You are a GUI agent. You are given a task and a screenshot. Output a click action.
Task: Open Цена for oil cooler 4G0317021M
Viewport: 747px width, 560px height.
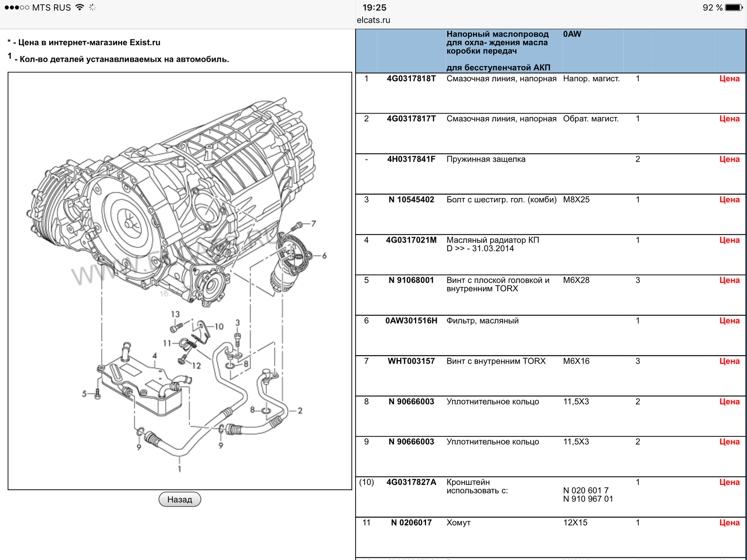pyautogui.click(x=729, y=240)
